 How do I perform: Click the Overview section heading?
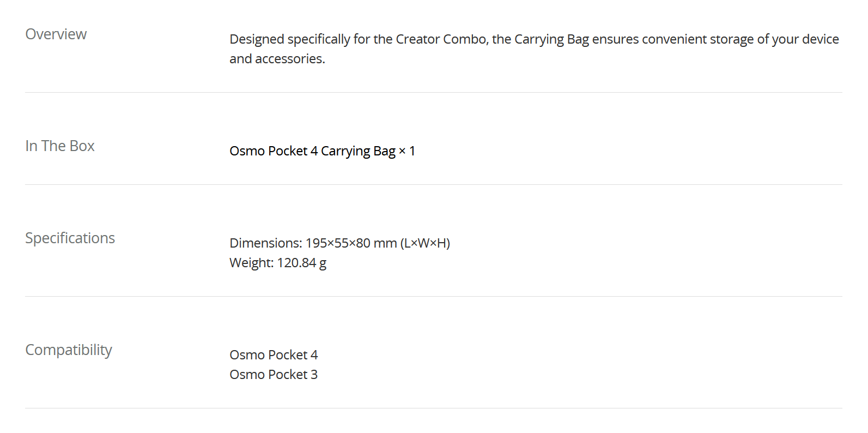pos(56,34)
